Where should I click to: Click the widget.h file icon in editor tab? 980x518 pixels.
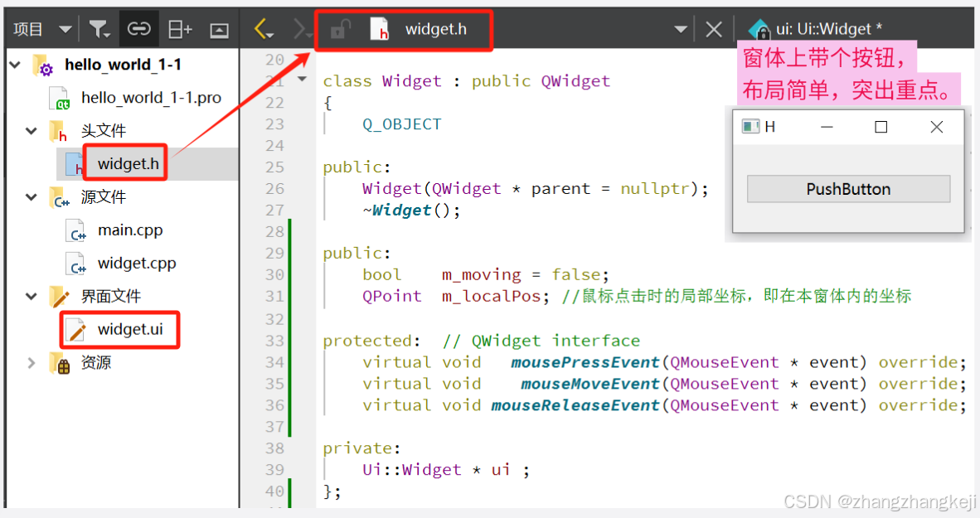click(380, 29)
